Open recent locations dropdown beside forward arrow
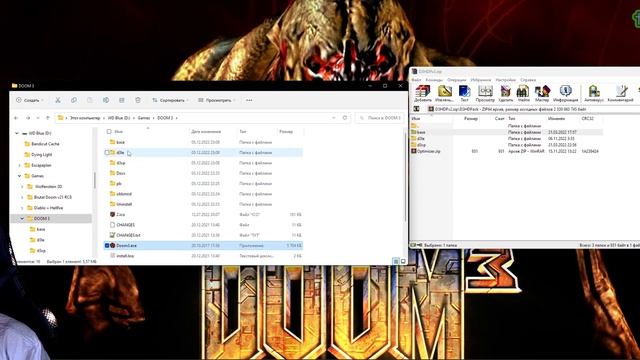 [38, 118]
